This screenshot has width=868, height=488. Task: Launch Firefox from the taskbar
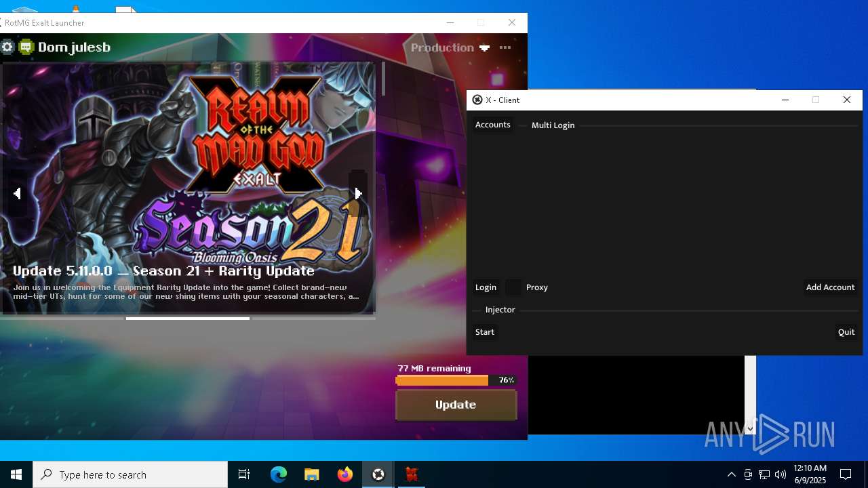click(x=345, y=474)
